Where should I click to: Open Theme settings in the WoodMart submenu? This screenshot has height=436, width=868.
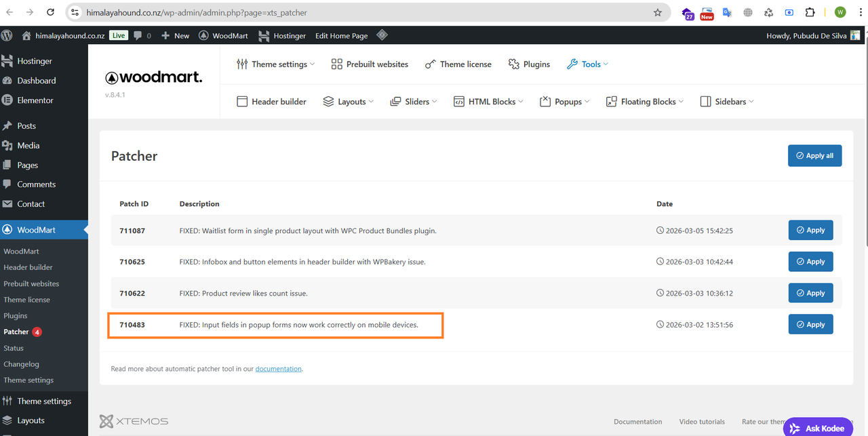pos(28,380)
